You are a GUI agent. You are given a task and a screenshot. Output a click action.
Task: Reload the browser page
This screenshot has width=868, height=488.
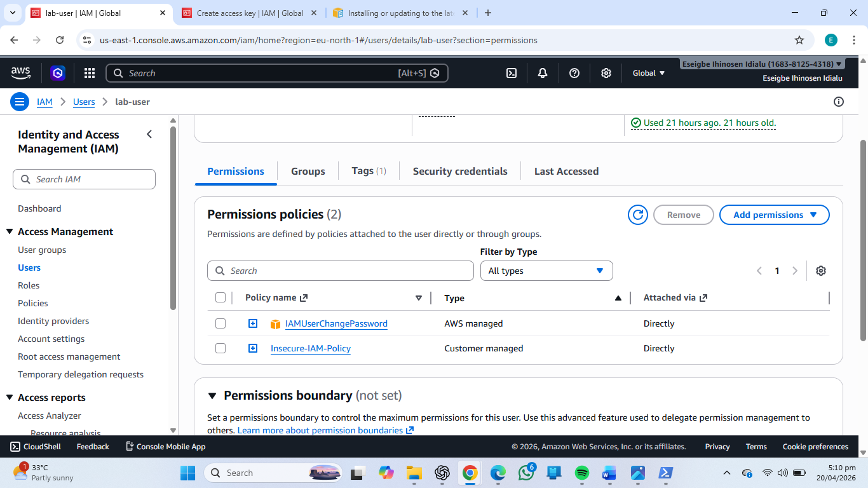pos(60,40)
